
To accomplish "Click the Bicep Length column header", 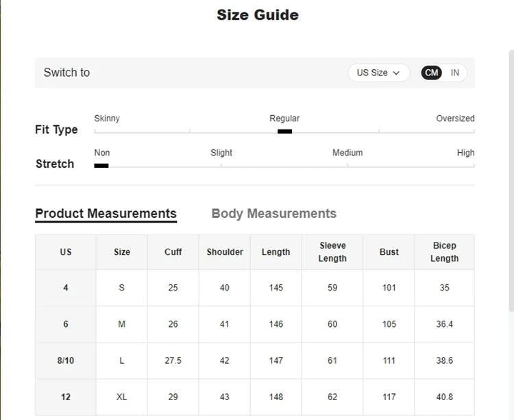I will [x=444, y=251].
